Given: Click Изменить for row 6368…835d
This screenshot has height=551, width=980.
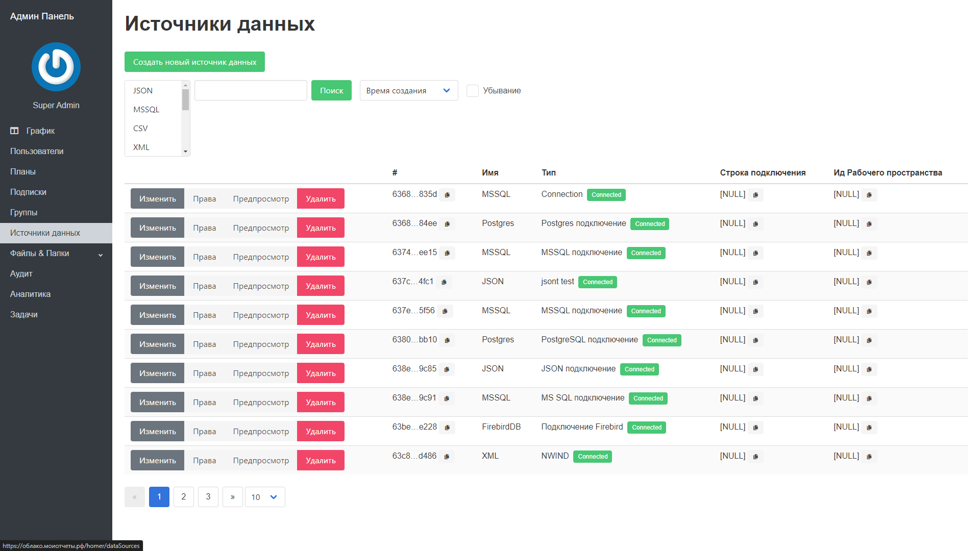Looking at the screenshot, I should click(x=158, y=198).
